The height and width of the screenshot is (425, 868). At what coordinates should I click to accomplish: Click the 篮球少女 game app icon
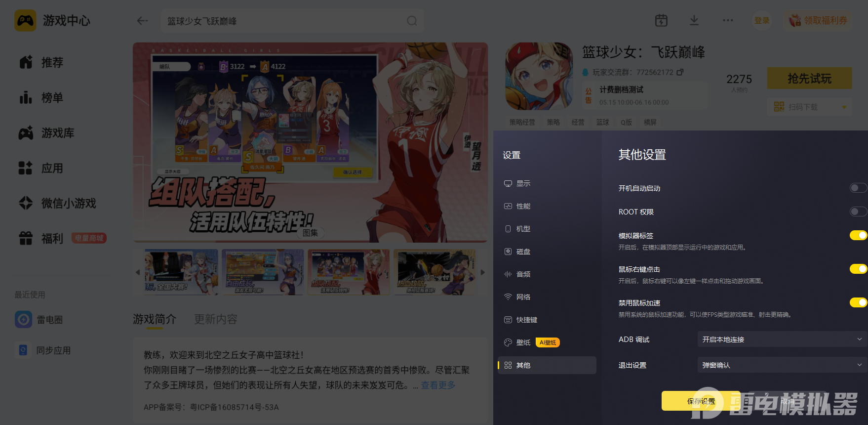click(x=539, y=76)
